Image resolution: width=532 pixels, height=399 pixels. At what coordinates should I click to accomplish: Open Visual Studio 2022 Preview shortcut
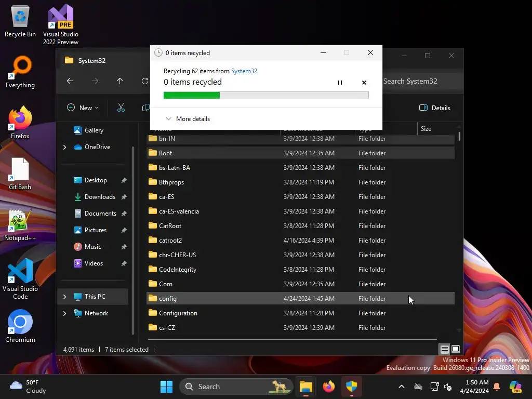[61, 25]
